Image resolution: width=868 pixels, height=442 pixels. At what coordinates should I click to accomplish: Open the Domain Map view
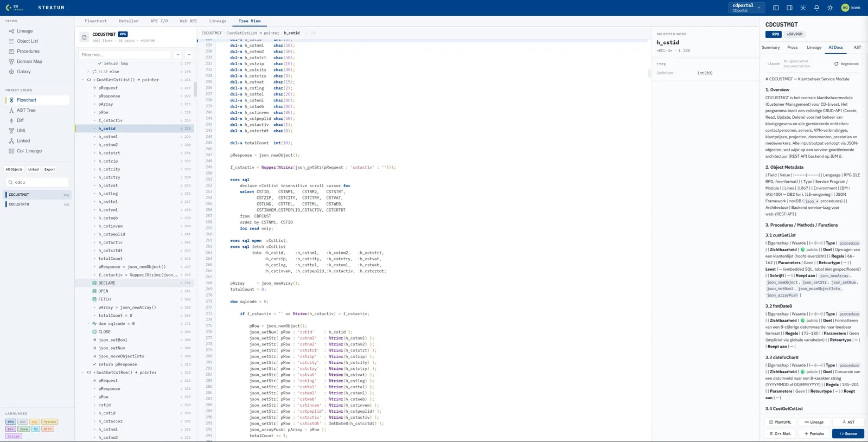pyautogui.click(x=37, y=61)
